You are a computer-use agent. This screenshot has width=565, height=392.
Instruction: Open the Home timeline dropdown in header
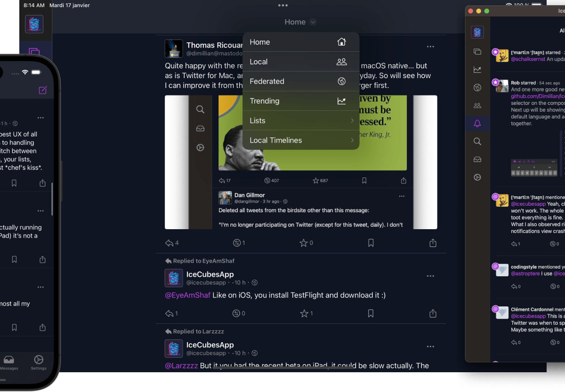click(x=300, y=22)
